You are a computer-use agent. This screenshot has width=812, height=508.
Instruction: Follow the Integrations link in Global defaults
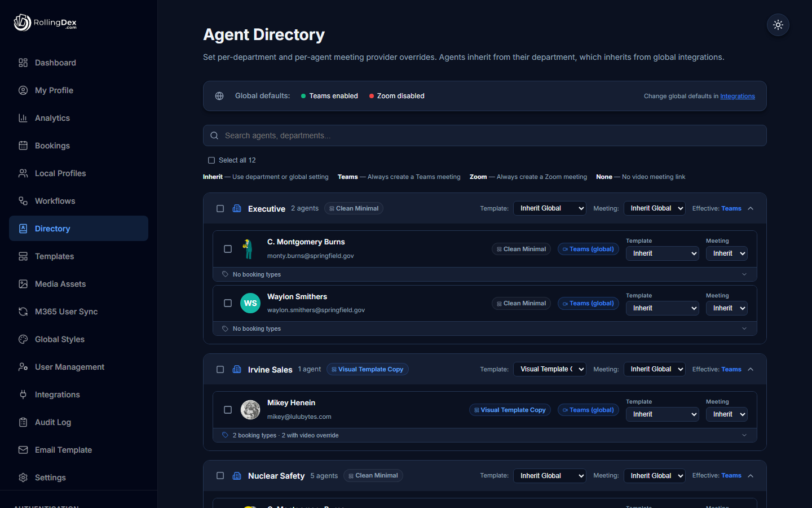click(x=738, y=96)
